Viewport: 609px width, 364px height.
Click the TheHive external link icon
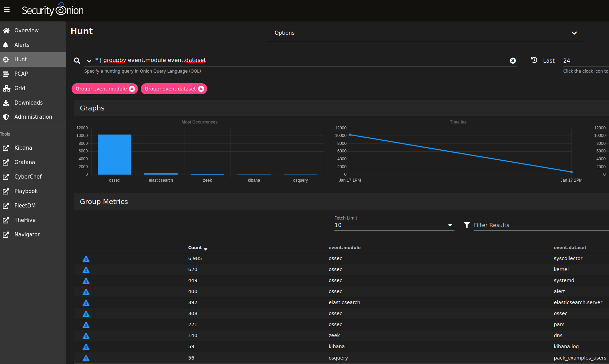point(6,220)
